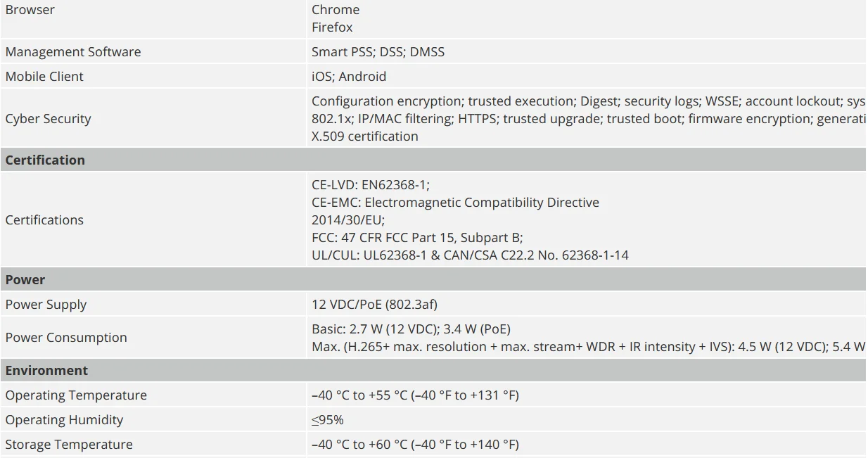The height and width of the screenshot is (458, 868).
Task: Click the Power section header
Action: tap(25, 280)
